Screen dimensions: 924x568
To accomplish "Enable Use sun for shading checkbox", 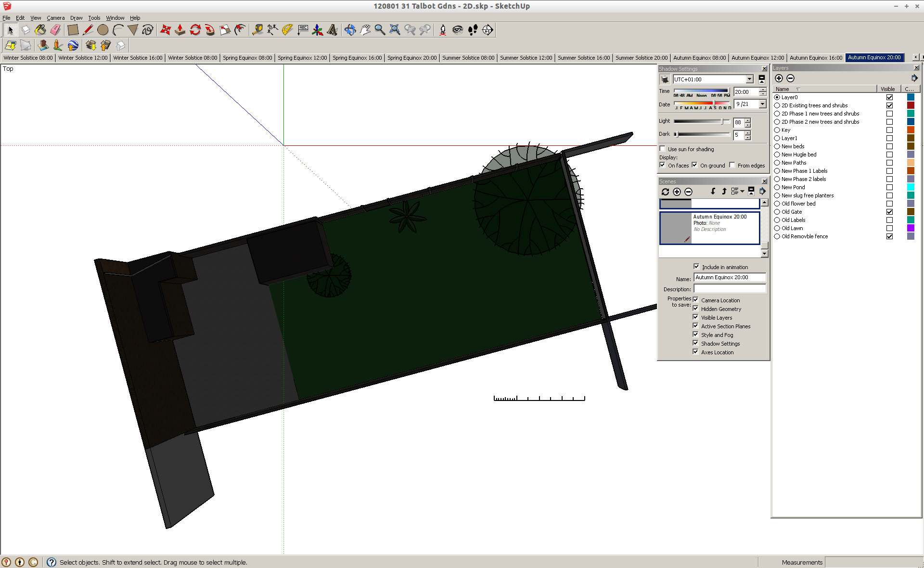I will 663,149.
